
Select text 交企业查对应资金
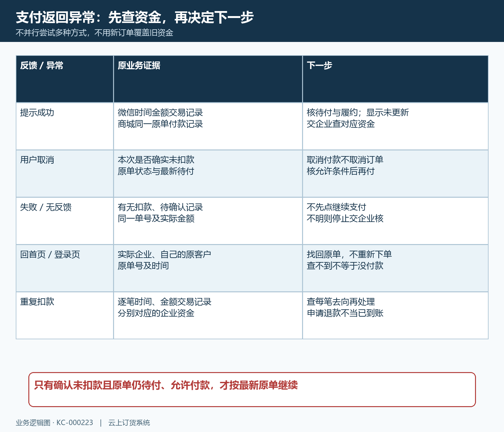click(341, 124)
